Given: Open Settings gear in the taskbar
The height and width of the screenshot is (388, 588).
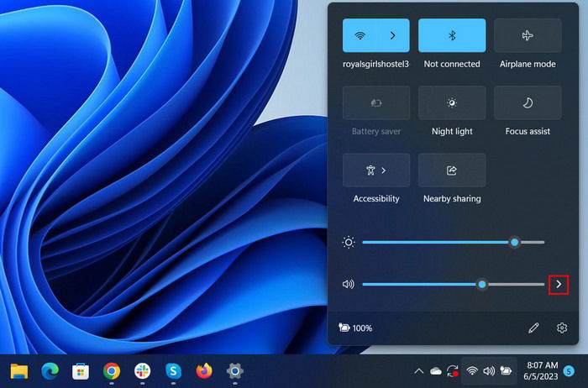Looking at the screenshot, I should 234,371.
